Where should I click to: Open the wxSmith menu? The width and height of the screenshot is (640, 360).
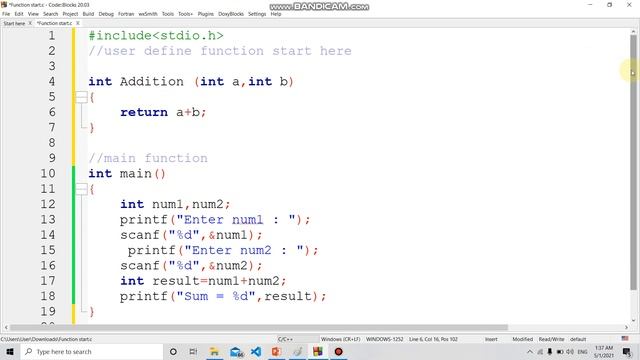coord(148,14)
